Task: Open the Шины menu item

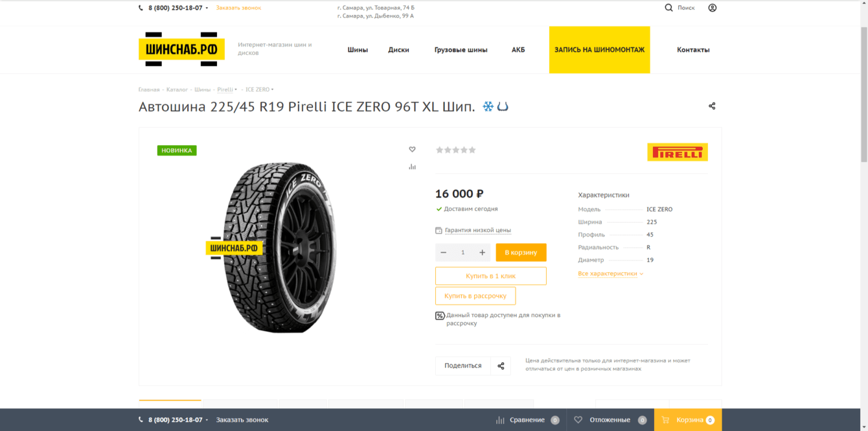Action: pyautogui.click(x=358, y=50)
